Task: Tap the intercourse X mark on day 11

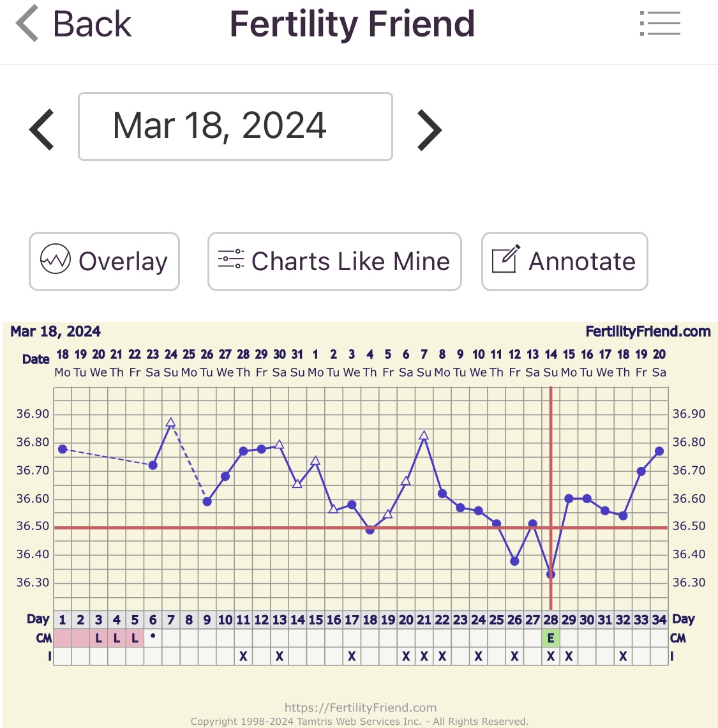Action: 243,656
